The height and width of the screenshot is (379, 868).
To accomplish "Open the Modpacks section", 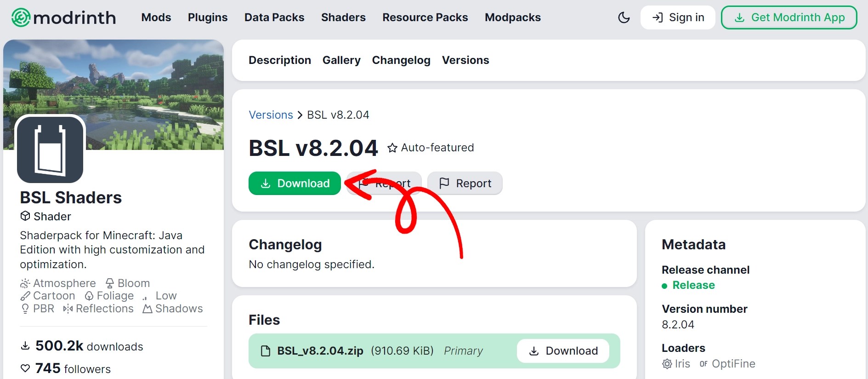I will 513,17.
